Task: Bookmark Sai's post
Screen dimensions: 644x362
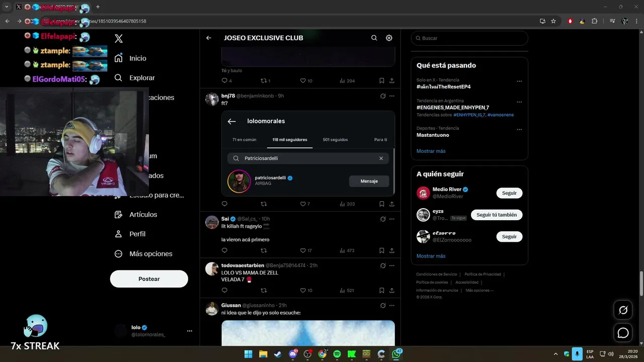Action: click(382, 250)
